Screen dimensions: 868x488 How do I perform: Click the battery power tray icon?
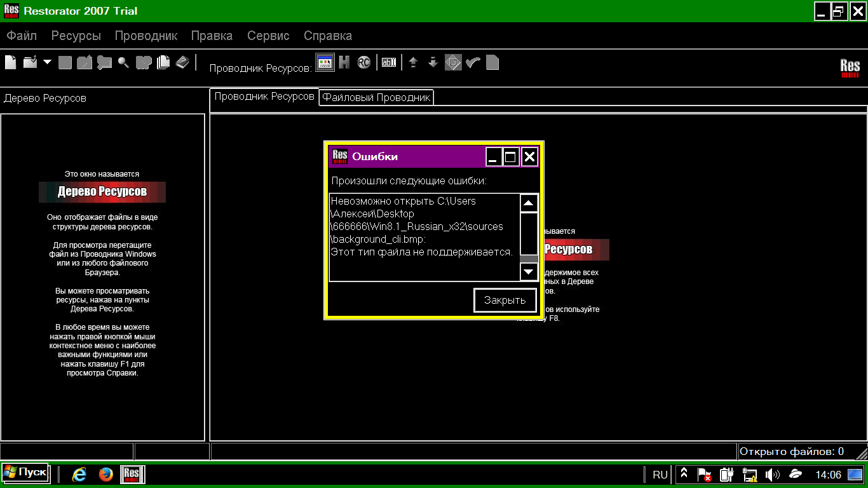coord(727,474)
